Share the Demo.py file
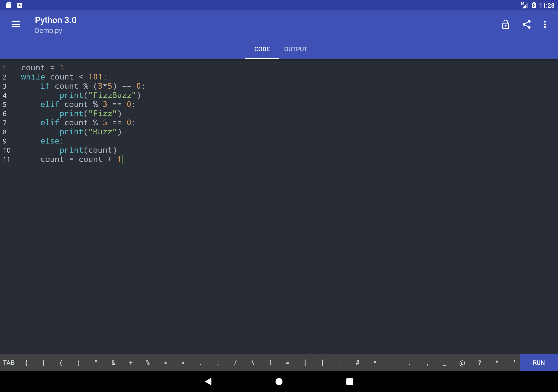558x392 pixels. 526,24
